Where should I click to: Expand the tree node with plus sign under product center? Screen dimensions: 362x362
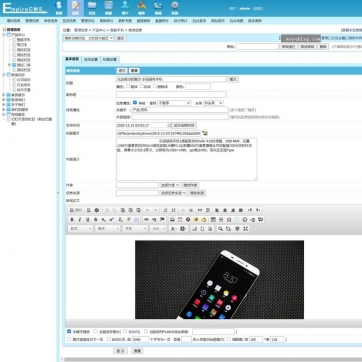9,65
